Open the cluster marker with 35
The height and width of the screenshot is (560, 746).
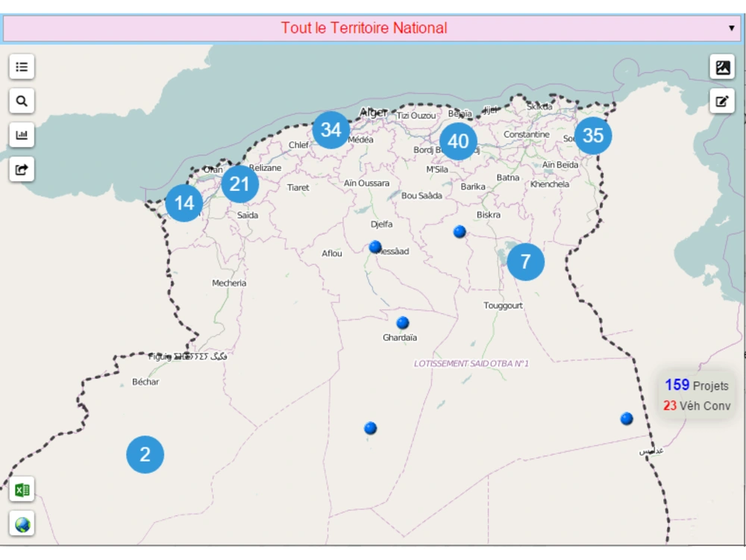point(593,136)
